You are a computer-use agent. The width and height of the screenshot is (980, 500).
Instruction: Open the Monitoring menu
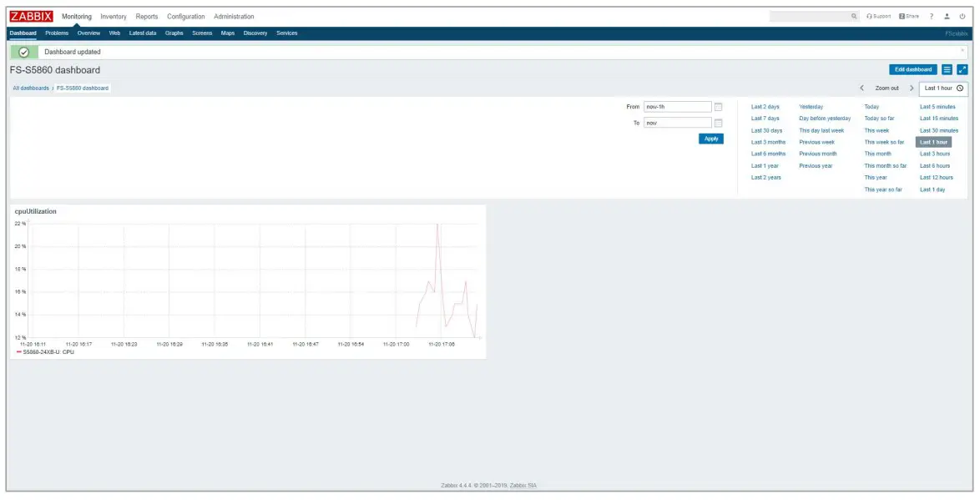76,16
